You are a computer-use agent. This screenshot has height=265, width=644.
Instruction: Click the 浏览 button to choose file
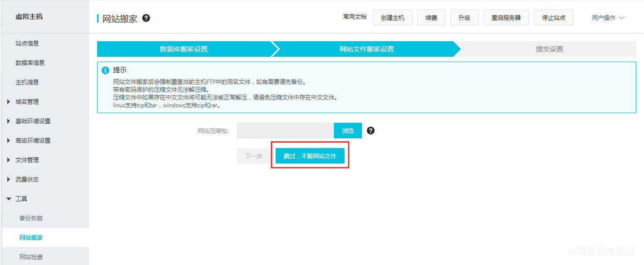pos(347,131)
